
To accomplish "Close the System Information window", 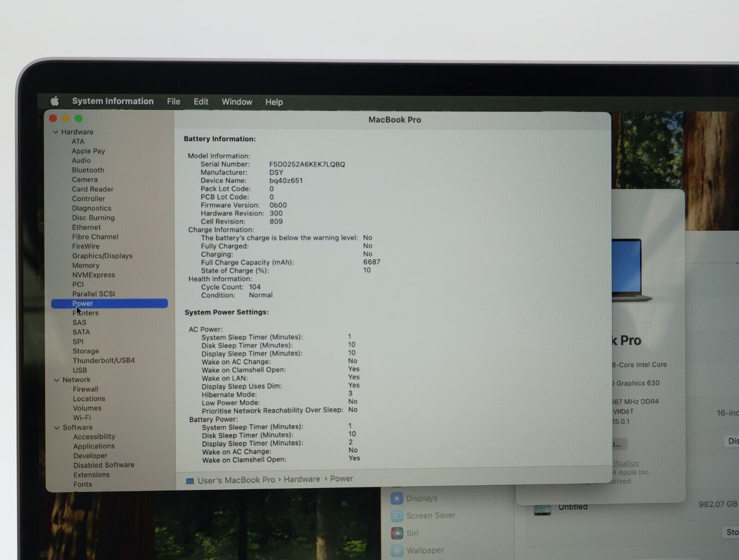I will (x=53, y=119).
